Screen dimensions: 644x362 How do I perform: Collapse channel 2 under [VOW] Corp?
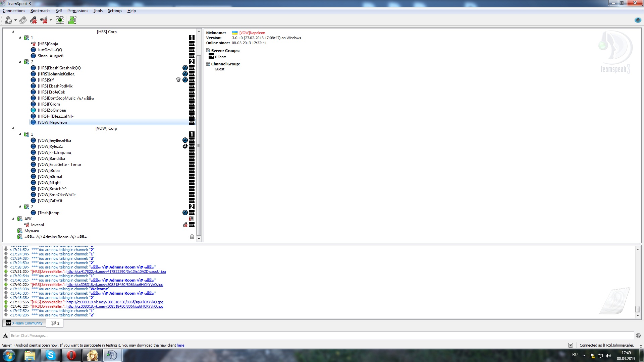click(x=20, y=207)
